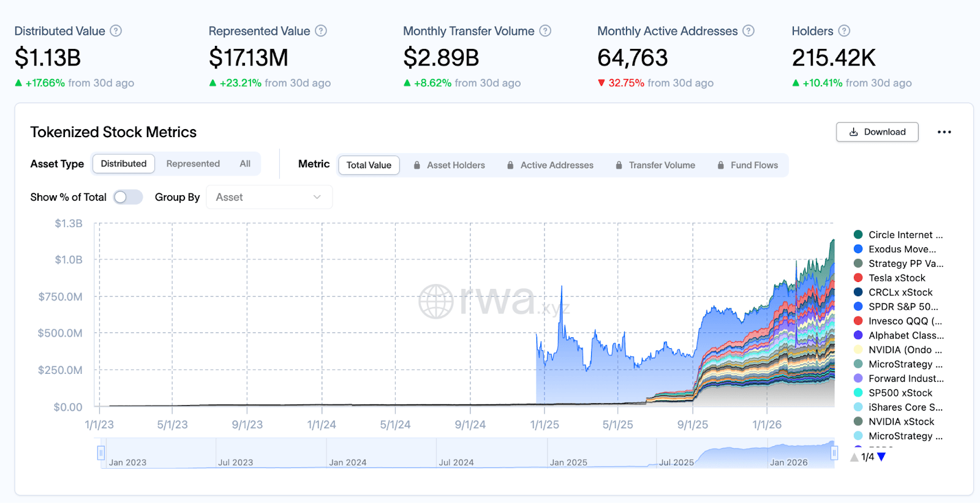The width and height of the screenshot is (980, 503).
Task: Toggle Tesla xStock series in legend
Action: coord(897,278)
